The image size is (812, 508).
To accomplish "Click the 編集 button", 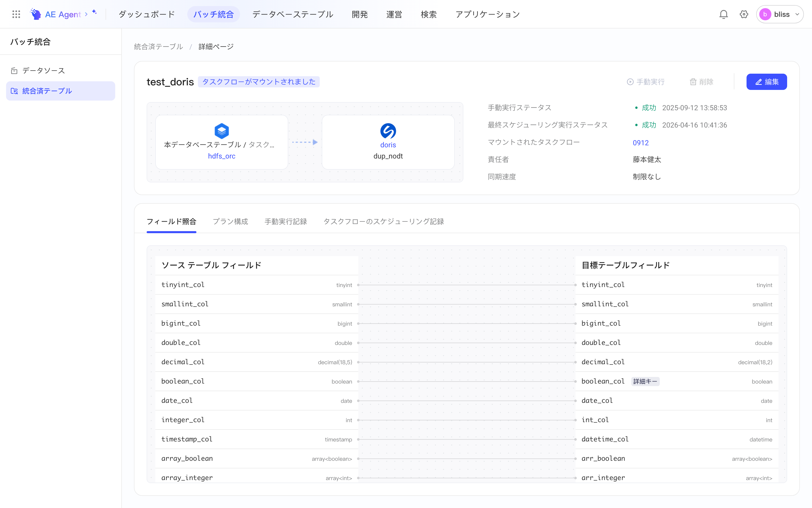I will pyautogui.click(x=766, y=82).
